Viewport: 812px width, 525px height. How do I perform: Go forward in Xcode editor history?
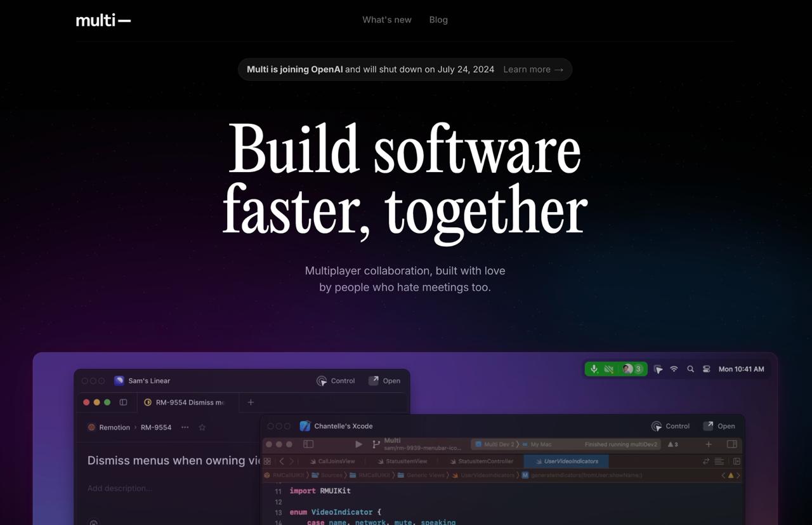pyautogui.click(x=291, y=462)
